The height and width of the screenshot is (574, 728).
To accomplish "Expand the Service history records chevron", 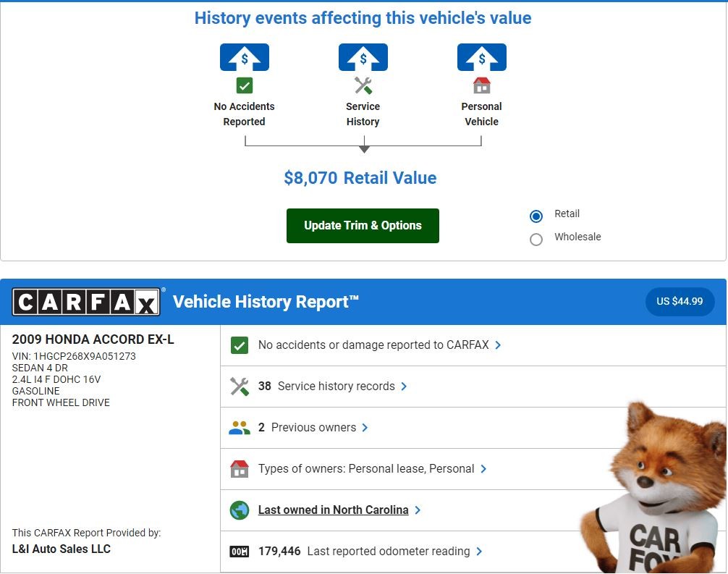I will tap(404, 387).
